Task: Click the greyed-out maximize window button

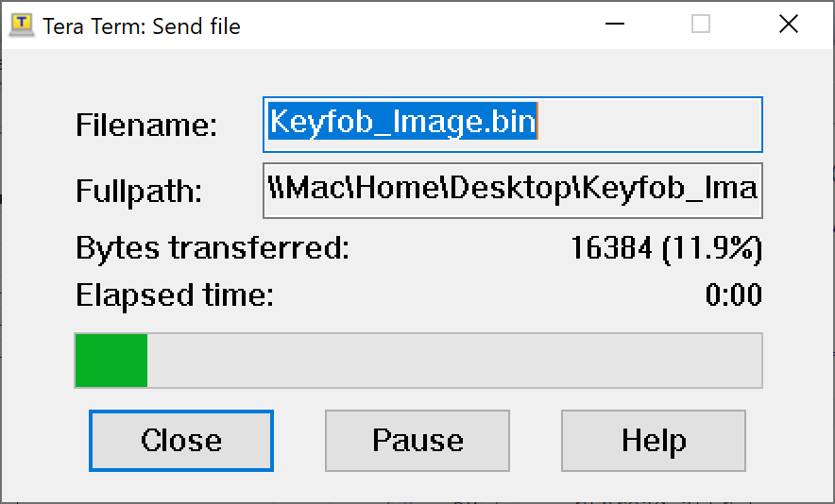Action: point(701,25)
